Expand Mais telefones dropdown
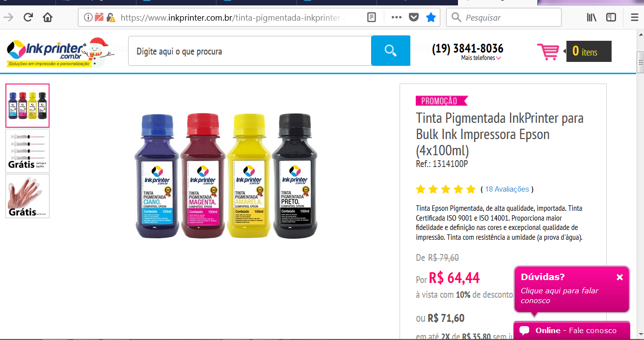The height and width of the screenshot is (340, 644). pos(481,58)
